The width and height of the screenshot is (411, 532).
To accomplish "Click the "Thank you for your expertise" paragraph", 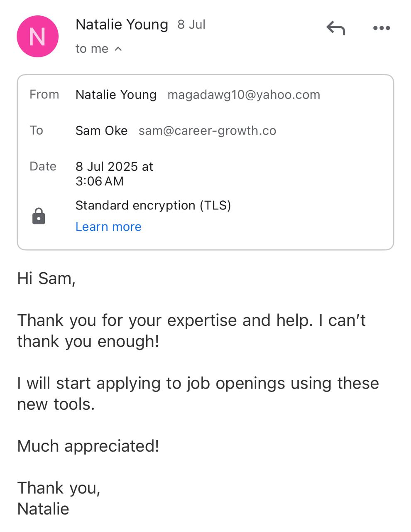I will coord(191,330).
